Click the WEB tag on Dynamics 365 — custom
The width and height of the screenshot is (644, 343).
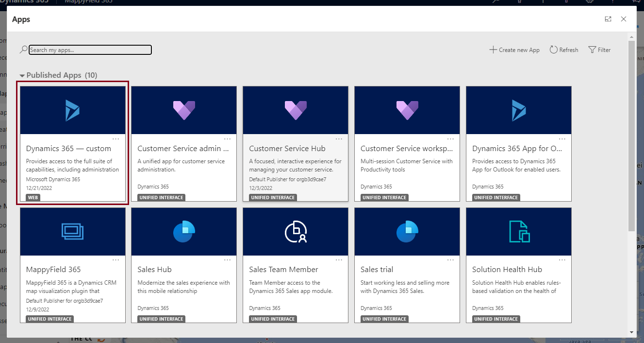tap(33, 198)
